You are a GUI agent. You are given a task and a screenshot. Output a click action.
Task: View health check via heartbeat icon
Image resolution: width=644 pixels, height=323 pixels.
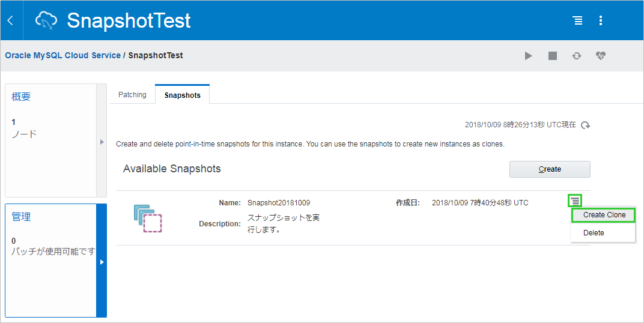pyautogui.click(x=601, y=56)
